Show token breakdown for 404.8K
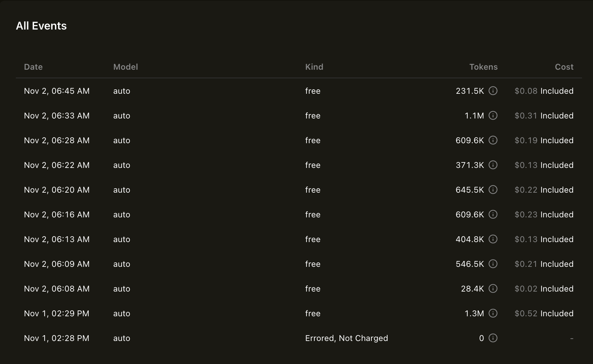 pos(493,239)
